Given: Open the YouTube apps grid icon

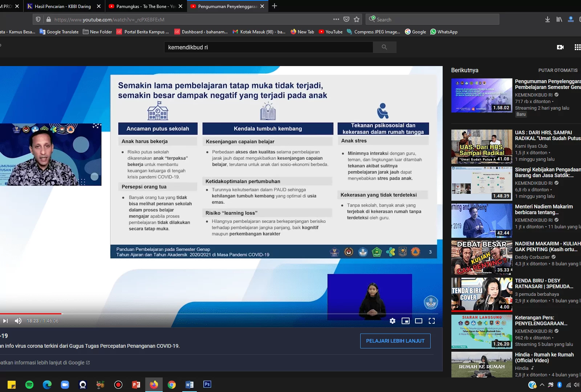Looking at the screenshot, I should [x=577, y=47].
